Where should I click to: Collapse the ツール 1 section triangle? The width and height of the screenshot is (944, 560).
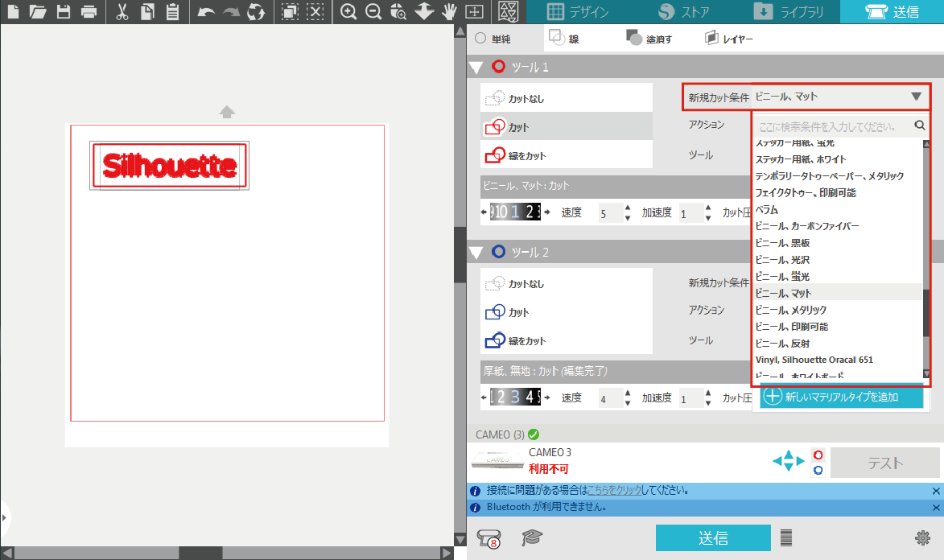(476, 68)
